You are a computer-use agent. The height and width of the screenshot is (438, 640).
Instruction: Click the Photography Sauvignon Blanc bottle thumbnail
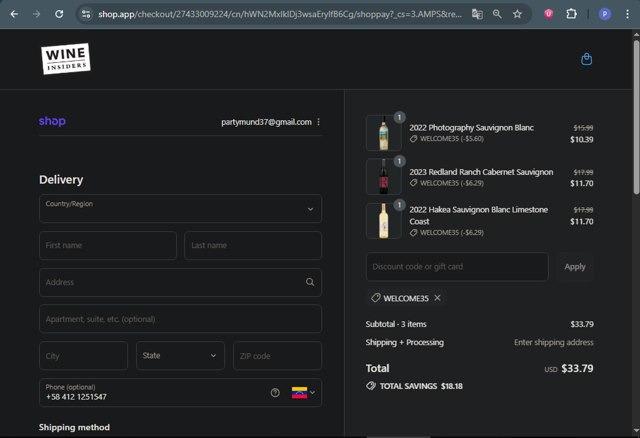pyautogui.click(x=383, y=133)
